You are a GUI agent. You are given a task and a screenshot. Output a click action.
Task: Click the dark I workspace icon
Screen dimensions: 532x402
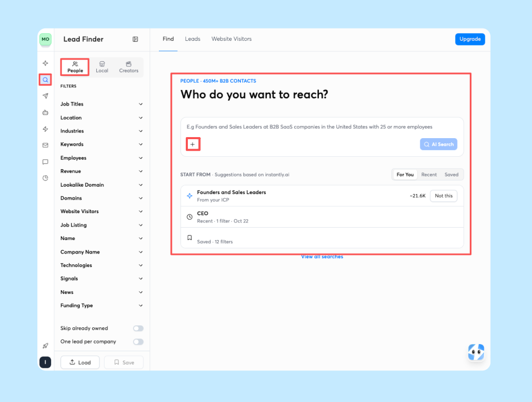46,362
